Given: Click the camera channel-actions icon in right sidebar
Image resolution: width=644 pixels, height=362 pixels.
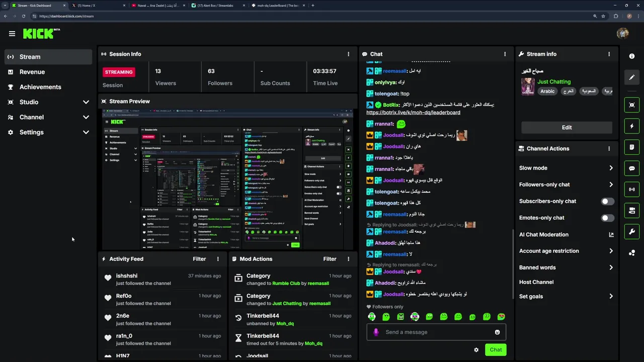Looking at the screenshot, I should [632, 211].
